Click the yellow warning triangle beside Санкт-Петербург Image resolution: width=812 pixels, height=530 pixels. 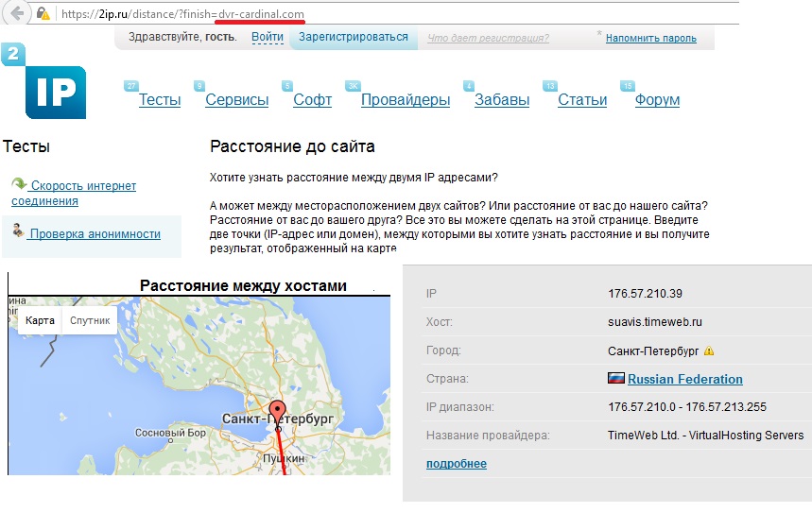[709, 351]
